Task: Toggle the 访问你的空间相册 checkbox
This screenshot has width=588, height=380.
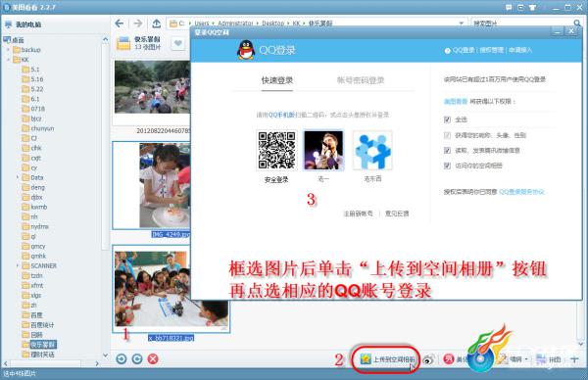Action: [x=447, y=166]
